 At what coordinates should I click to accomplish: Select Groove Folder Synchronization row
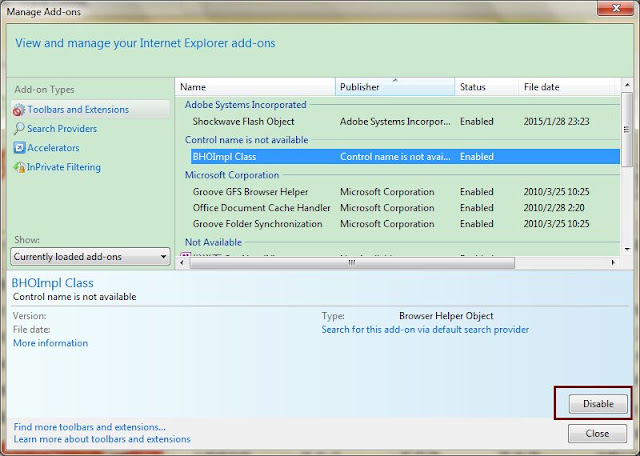(405, 224)
